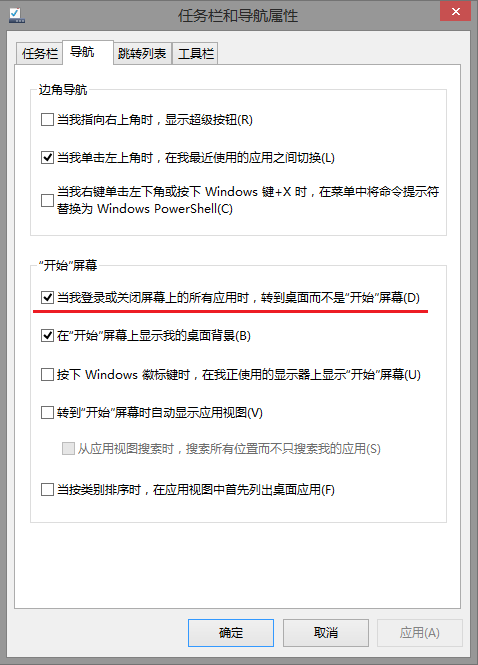Select the 导航 tab

(x=88, y=52)
